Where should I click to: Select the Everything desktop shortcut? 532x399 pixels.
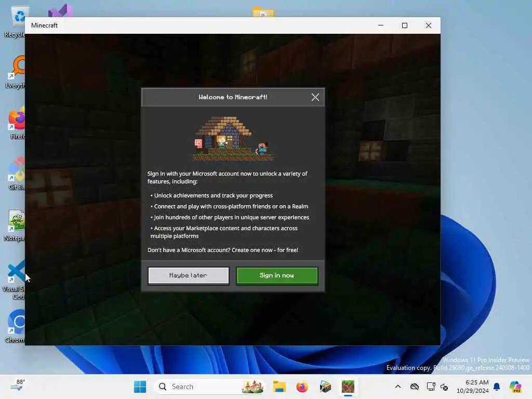15,72
